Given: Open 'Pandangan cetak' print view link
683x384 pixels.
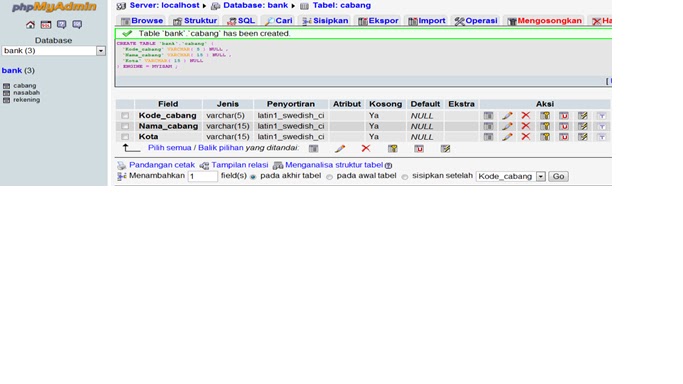Looking at the screenshot, I should tap(162, 165).
